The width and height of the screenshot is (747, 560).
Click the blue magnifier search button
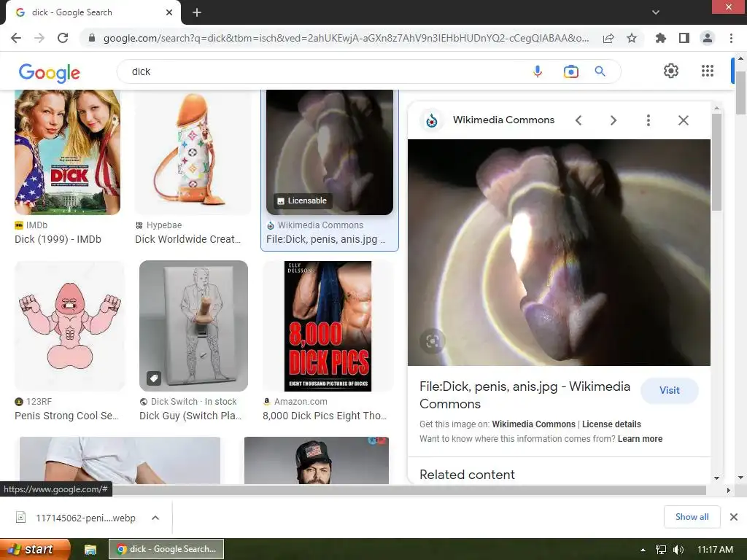coord(600,71)
